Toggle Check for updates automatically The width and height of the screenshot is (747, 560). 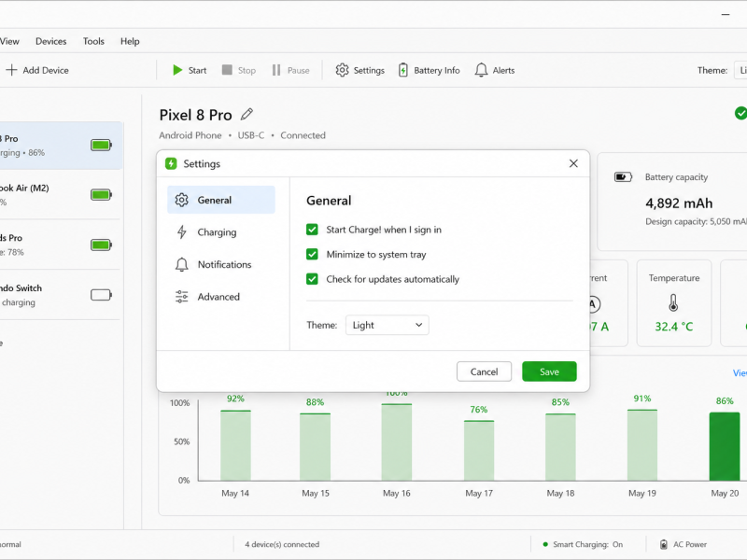312,279
